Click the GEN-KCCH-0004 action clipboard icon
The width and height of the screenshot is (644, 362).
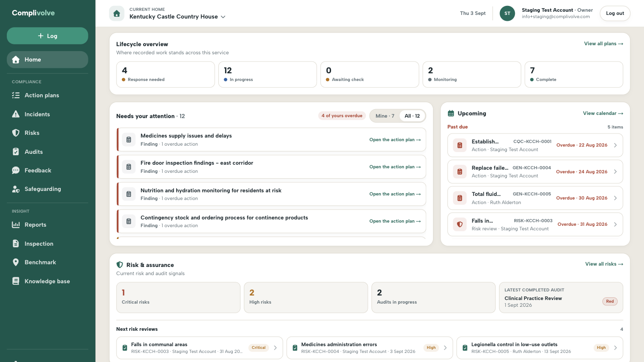click(460, 171)
